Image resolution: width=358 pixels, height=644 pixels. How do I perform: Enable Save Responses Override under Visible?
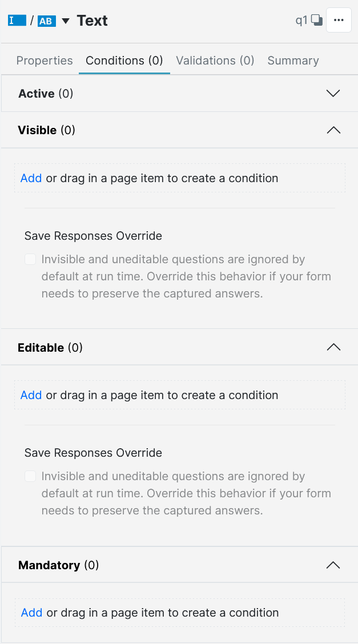[30, 259]
